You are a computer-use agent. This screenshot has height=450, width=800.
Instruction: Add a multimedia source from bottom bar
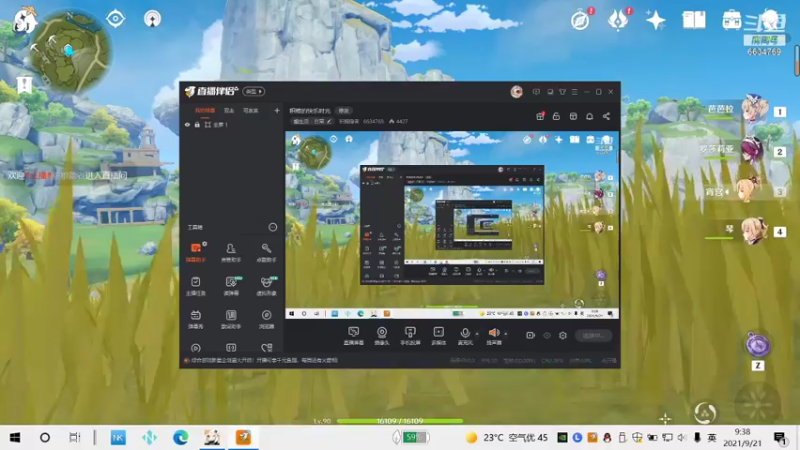click(x=438, y=336)
